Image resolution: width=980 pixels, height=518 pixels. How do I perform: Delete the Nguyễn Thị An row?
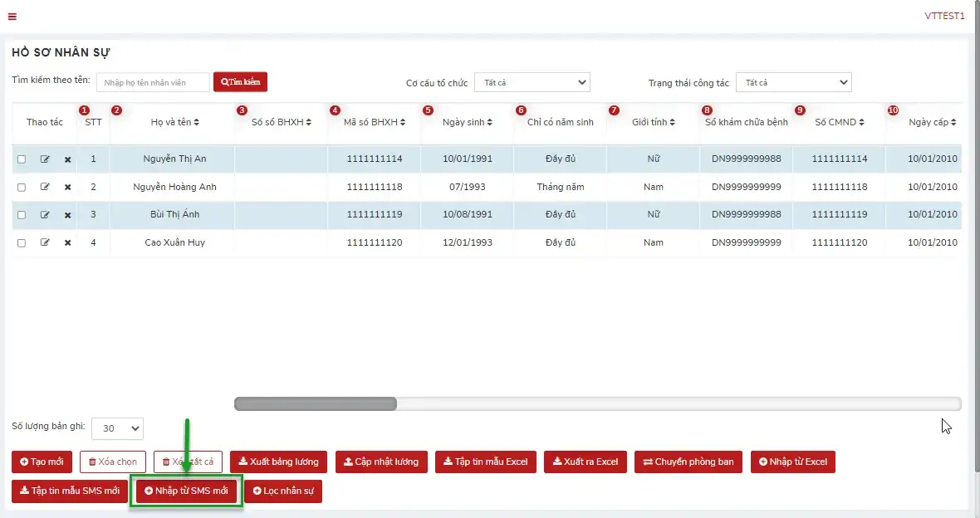click(x=67, y=159)
